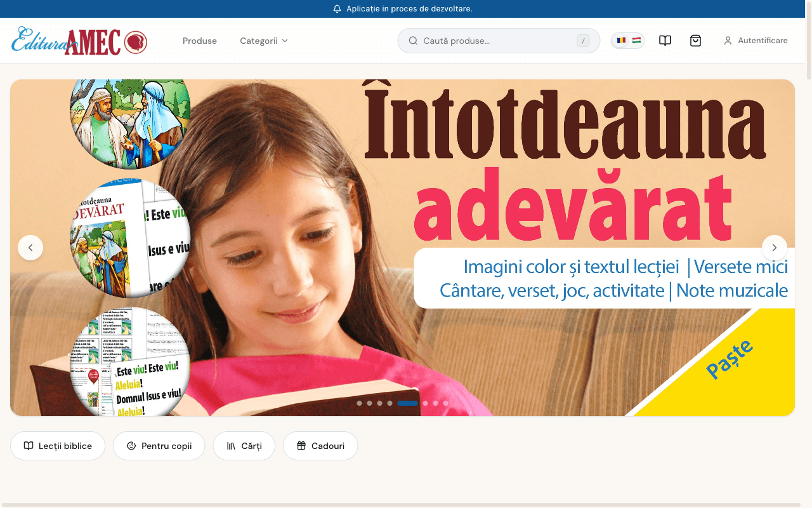Screen dimensions: 812x508
Task: Click the left carousel arrow
Action: click(x=30, y=248)
